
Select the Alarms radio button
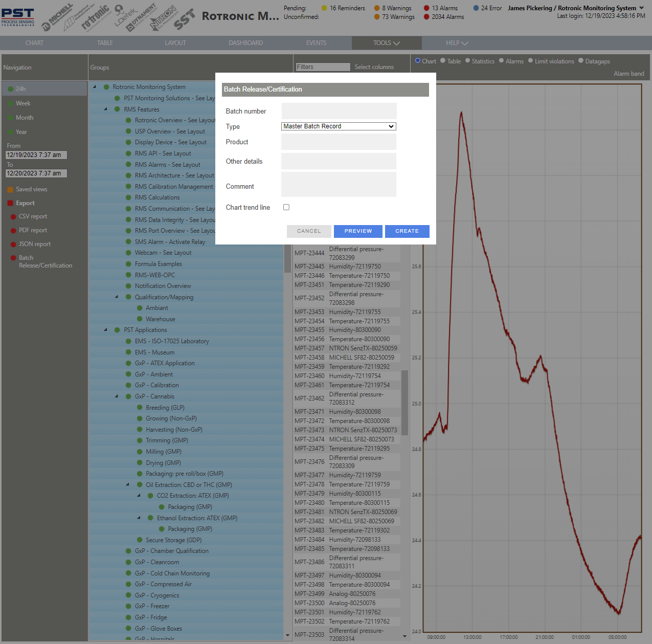click(502, 60)
